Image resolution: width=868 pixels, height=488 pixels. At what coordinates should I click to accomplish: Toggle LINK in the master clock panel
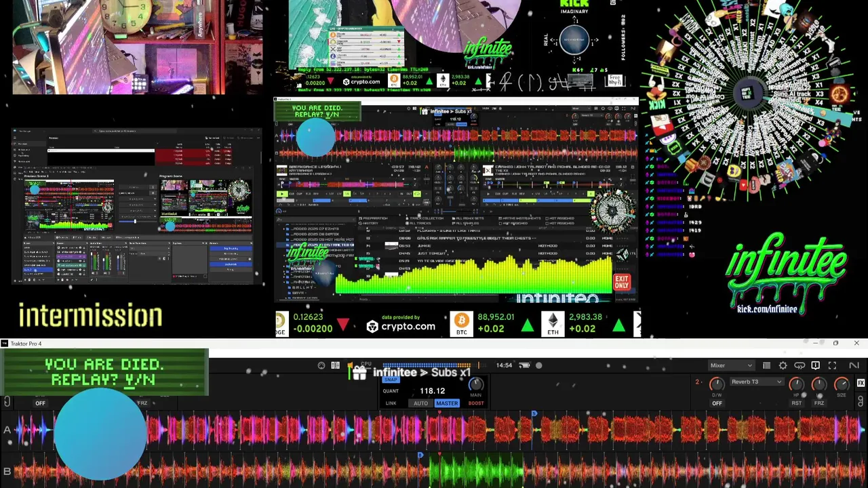[x=391, y=403]
